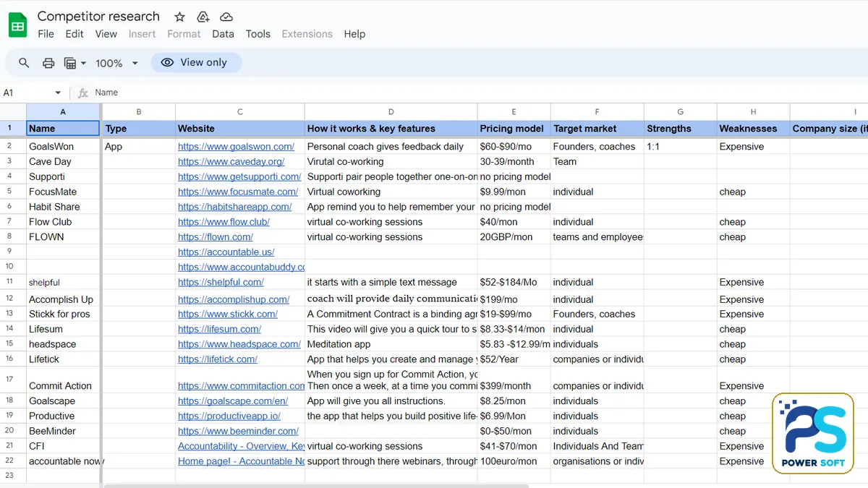This screenshot has height=488, width=868.
Task: Click the search magnifier in the toolbar
Action: click(24, 63)
